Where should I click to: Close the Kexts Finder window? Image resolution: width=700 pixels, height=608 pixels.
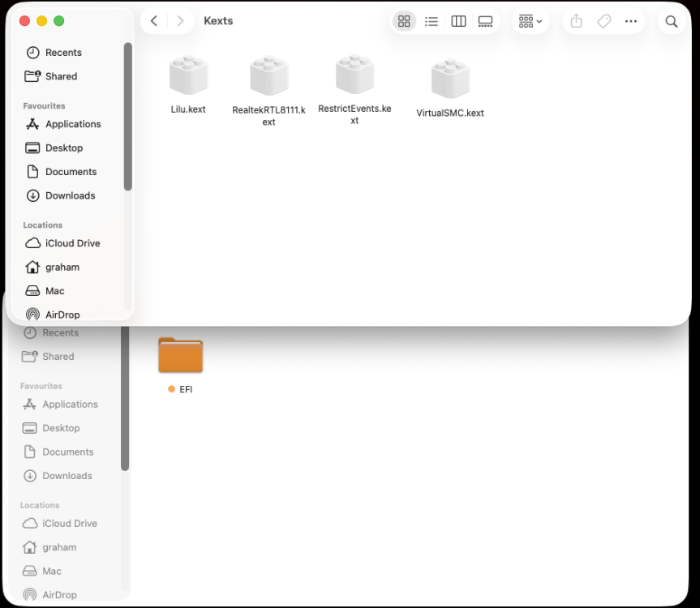[x=25, y=21]
